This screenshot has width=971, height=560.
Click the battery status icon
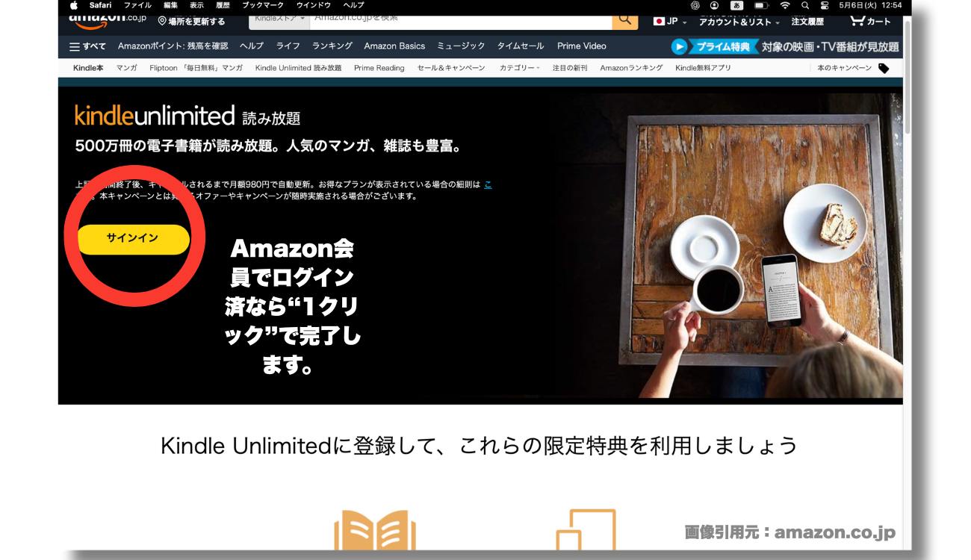click(x=761, y=5)
